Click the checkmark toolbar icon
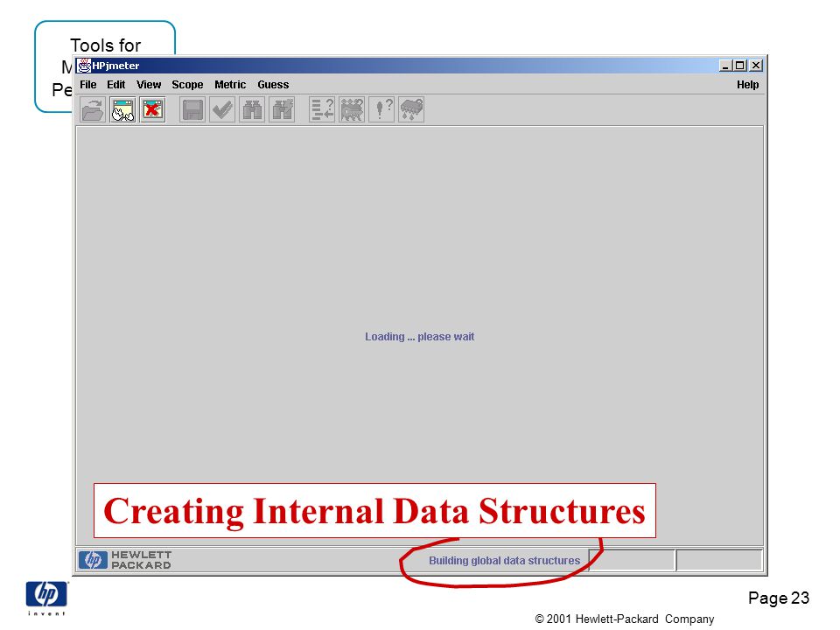The width and height of the screenshot is (840, 630). click(x=222, y=110)
